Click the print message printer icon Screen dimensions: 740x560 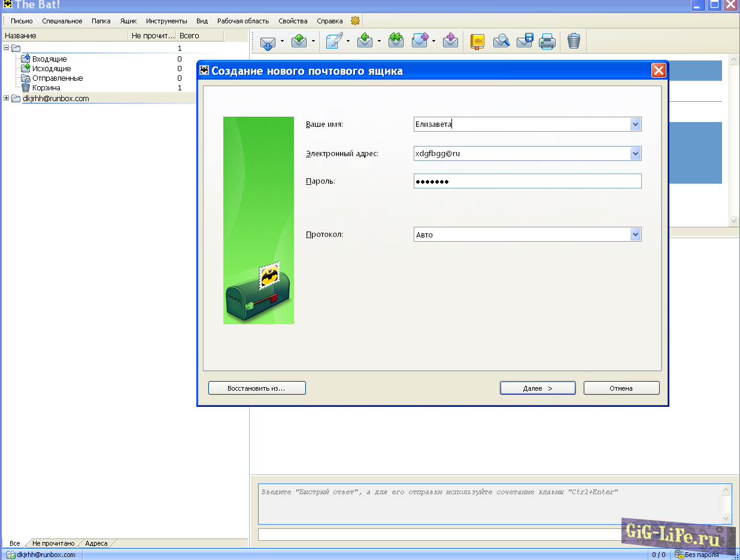pyautogui.click(x=547, y=41)
